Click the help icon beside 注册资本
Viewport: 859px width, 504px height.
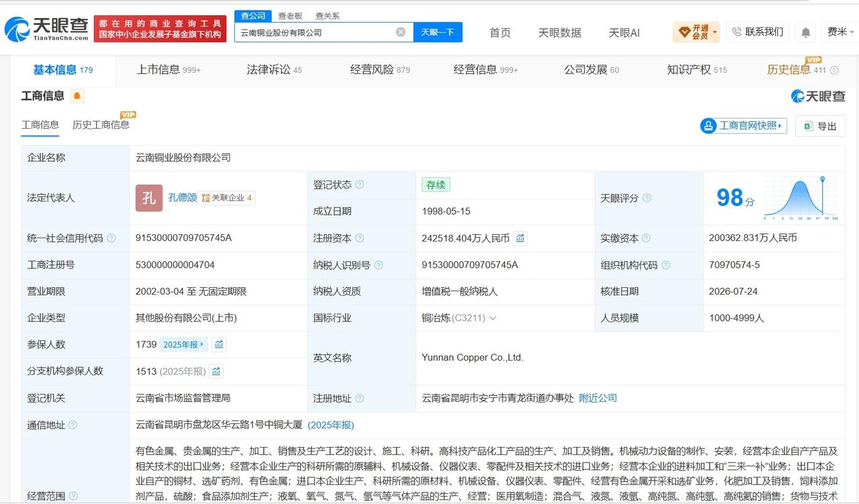pyautogui.click(x=360, y=238)
